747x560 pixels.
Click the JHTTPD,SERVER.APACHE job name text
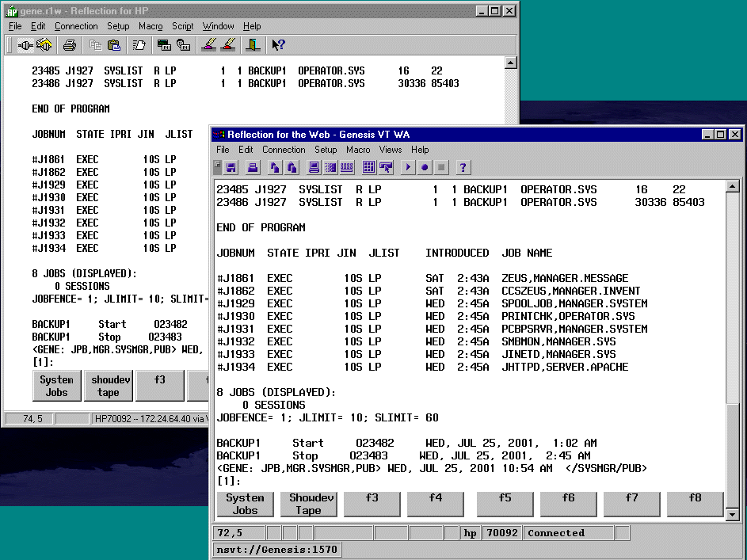(x=565, y=368)
